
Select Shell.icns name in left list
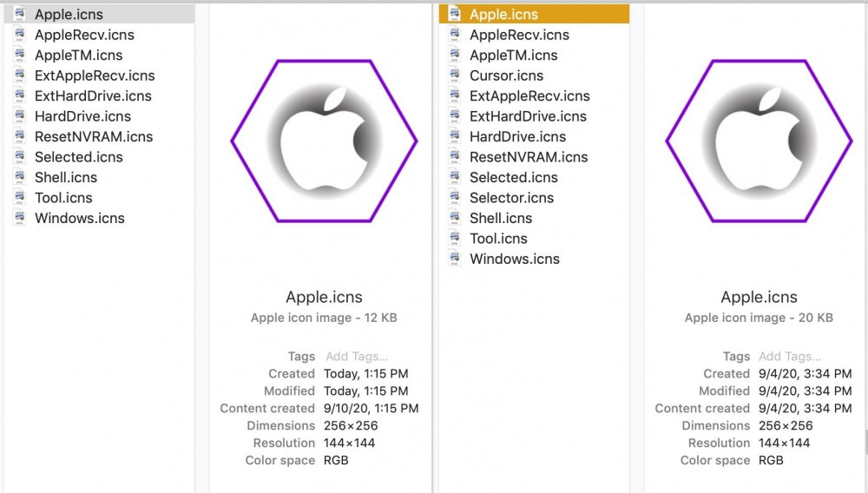[66, 178]
